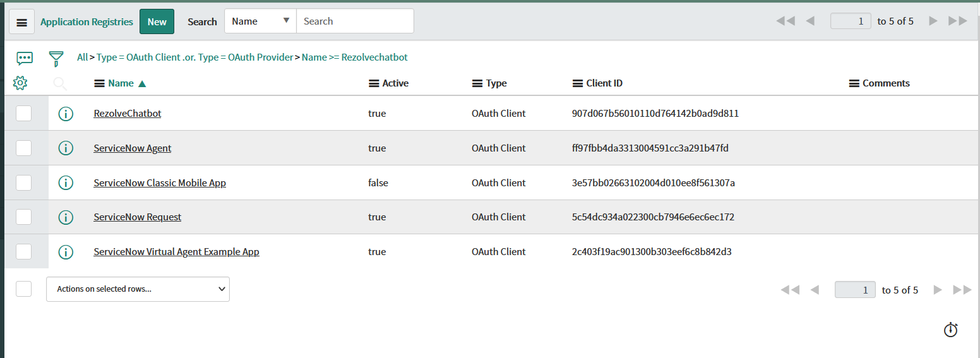Open the list hamburger menu
This screenshot has width=980, height=358.
21,22
